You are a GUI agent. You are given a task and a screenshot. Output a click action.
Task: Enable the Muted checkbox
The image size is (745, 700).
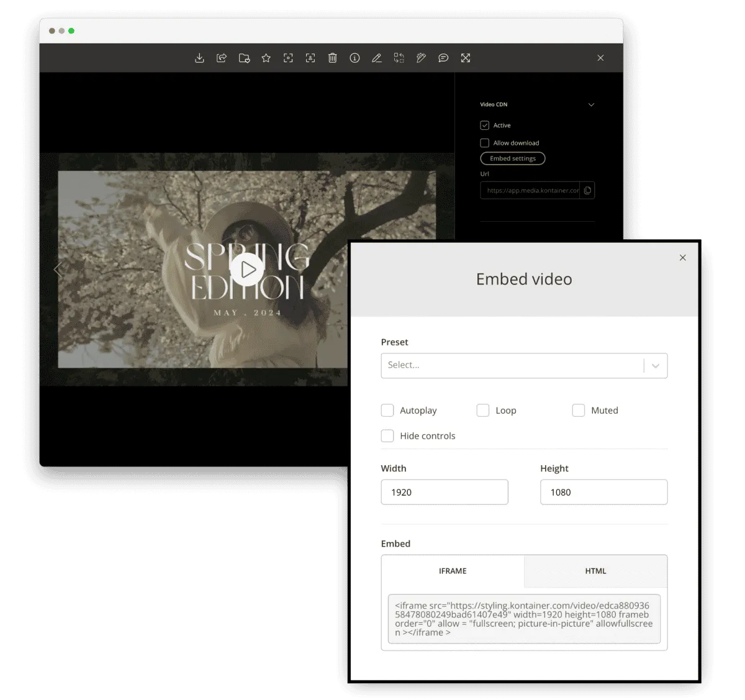pos(579,411)
